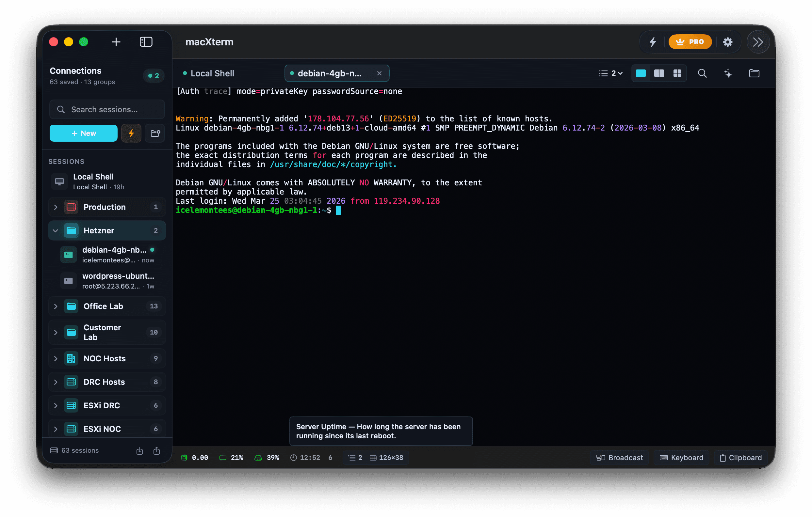Click the disk 39% indicator
Image resolution: width=812 pixels, height=517 pixels.
(267, 457)
